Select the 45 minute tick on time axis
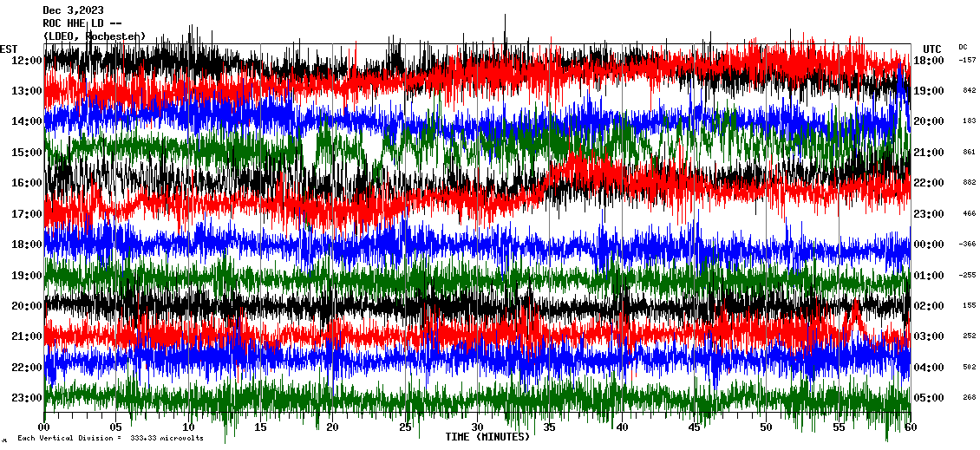980x450 pixels. coord(693,427)
